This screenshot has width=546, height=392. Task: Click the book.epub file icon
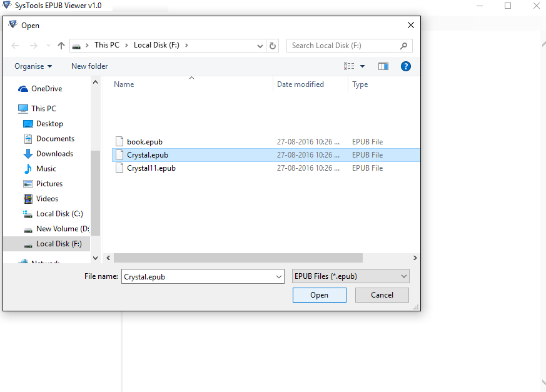pos(119,141)
